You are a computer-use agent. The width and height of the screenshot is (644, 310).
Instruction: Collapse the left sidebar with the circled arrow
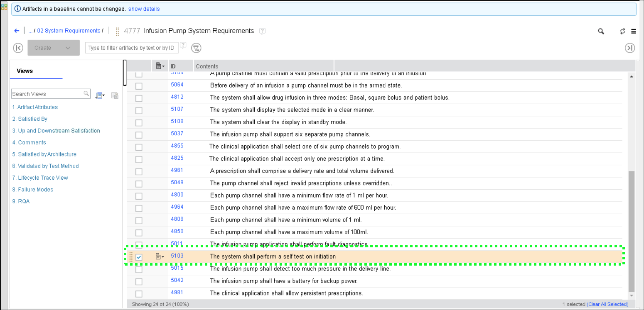coord(18,48)
